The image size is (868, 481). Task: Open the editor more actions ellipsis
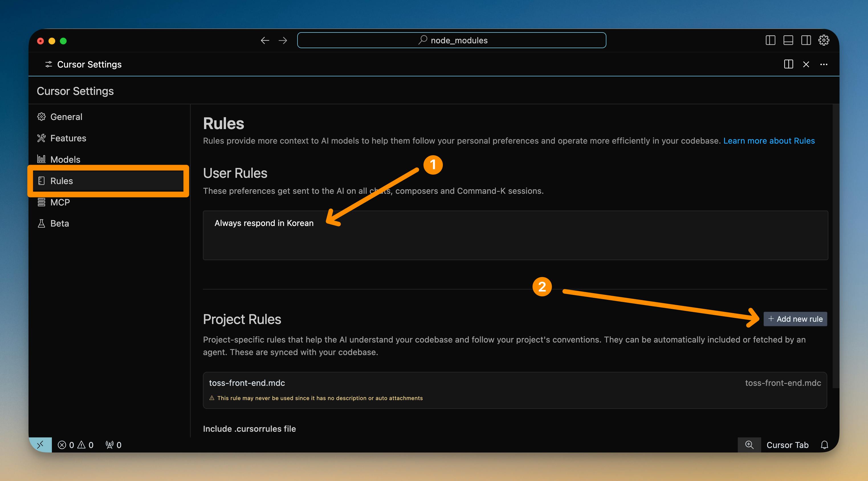(x=824, y=64)
